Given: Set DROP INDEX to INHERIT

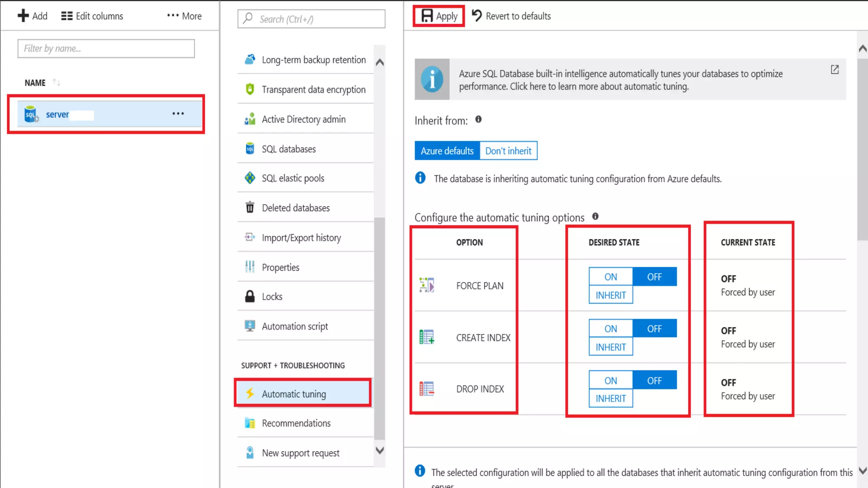Looking at the screenshot, I should (x=611, y=398).
